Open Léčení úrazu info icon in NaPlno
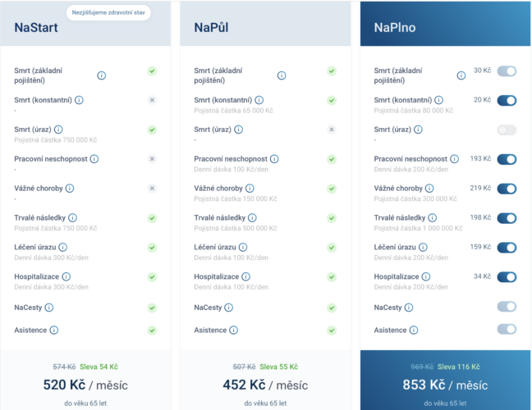 pos(423,247)
